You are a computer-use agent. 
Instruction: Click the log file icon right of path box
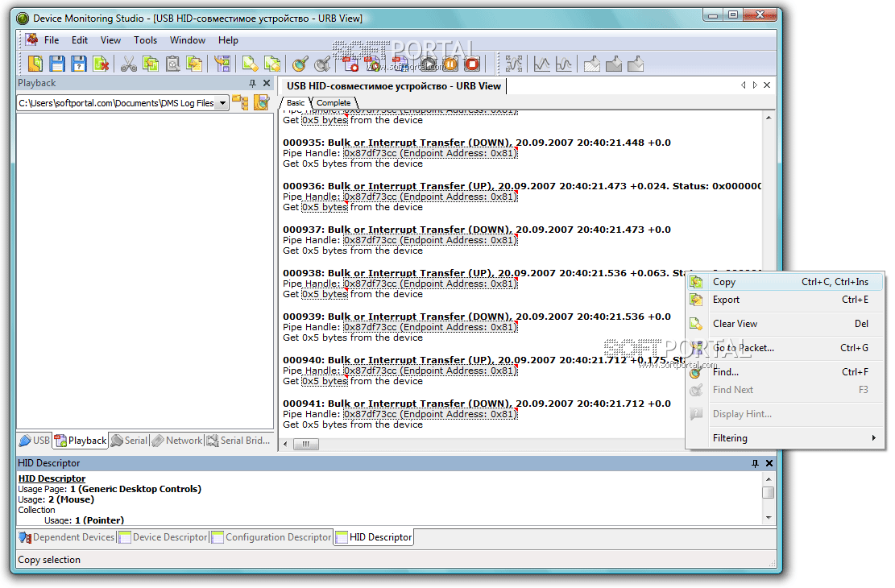[x=262, y=103]
